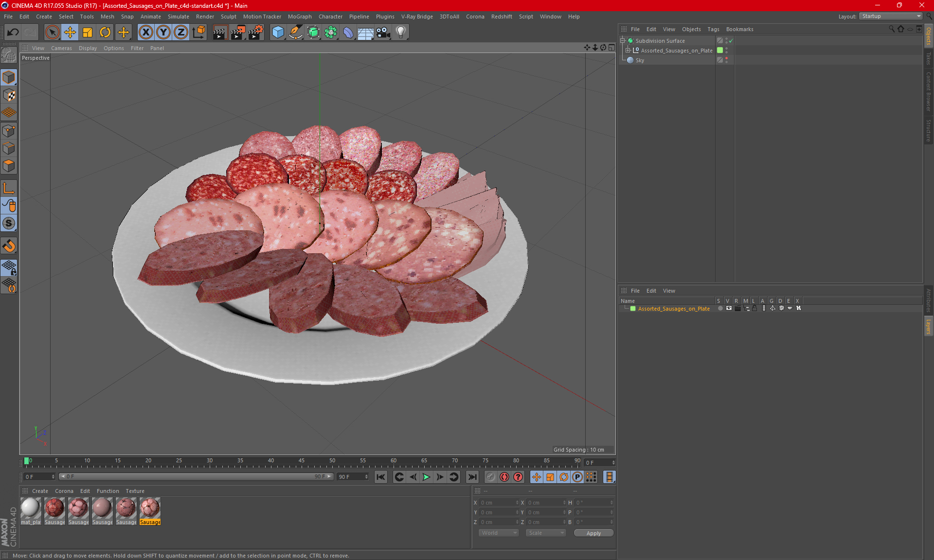Toggle coordinate system icon
Screen dimensions: 934x560
click(199, 33)
